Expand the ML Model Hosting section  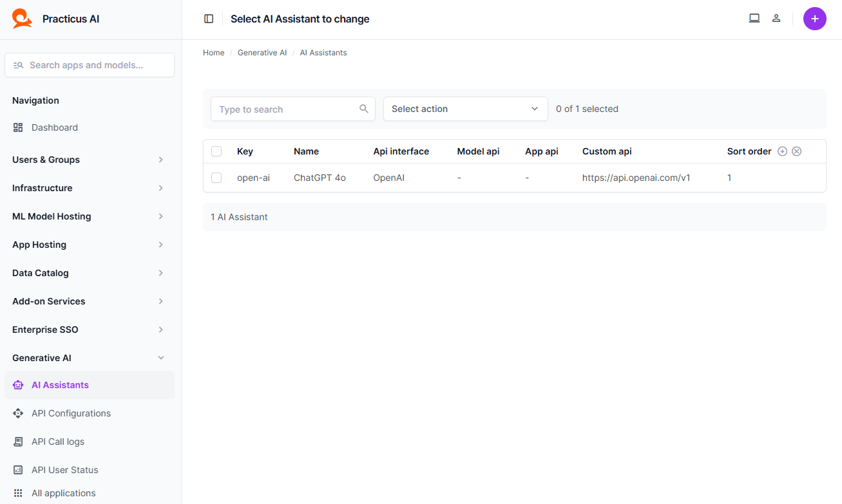[x=89, y=216]
